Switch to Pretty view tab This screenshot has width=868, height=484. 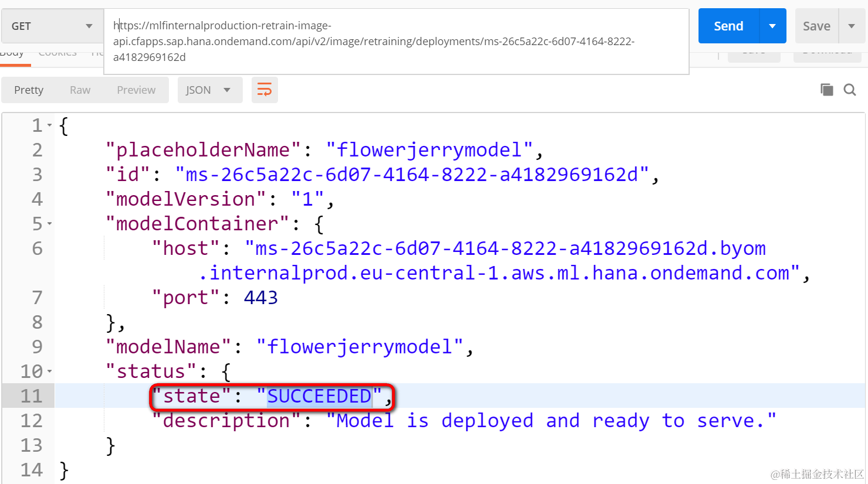point(29,90)
